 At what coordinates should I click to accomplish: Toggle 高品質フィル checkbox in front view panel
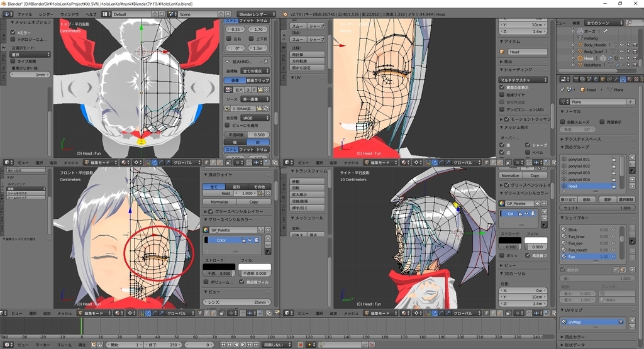[242, 282]
